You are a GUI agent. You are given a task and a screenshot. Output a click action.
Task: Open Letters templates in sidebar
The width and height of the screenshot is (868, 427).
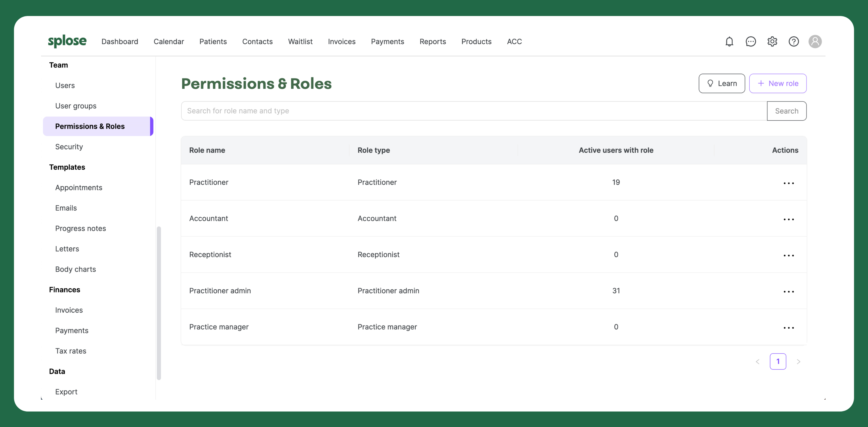(x=67, y=249)
